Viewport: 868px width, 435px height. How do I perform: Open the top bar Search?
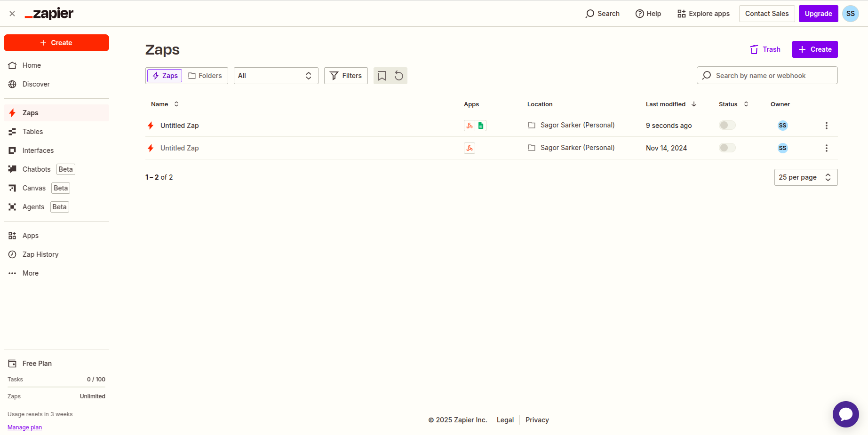click(x=602, y=14)
